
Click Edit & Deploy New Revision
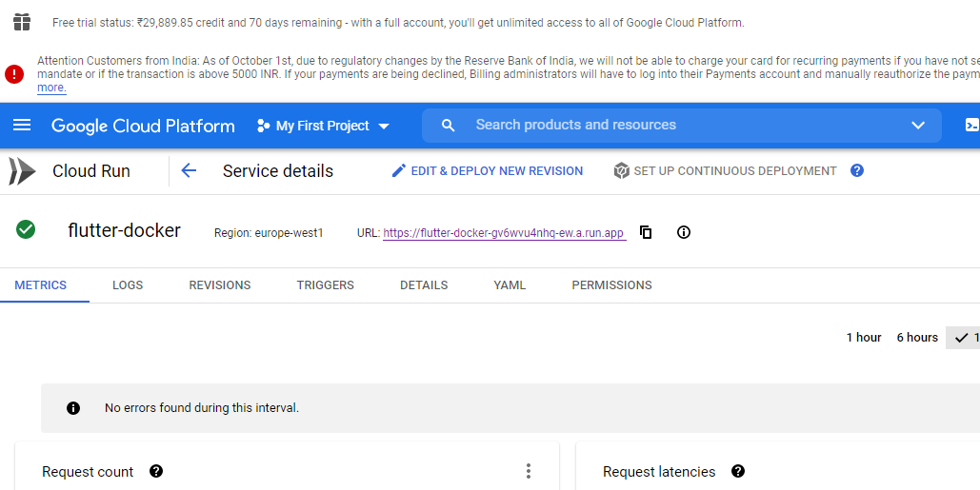[x=488, y=171]
